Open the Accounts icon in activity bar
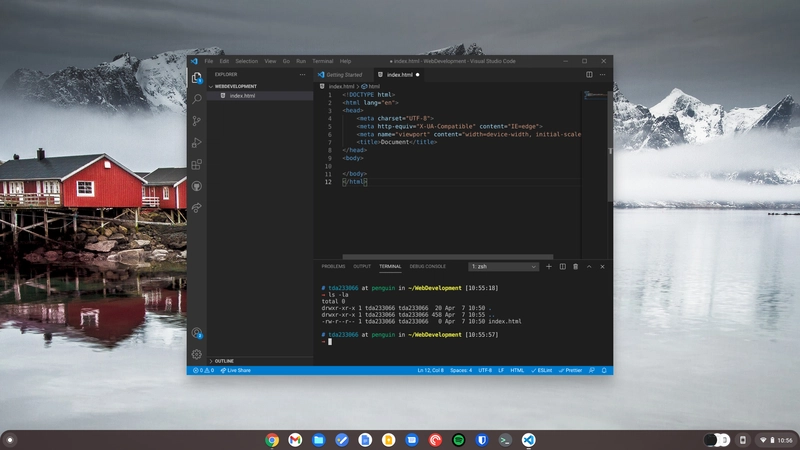Viewport: 800px width, 450px height. click(x=197, y=333)
